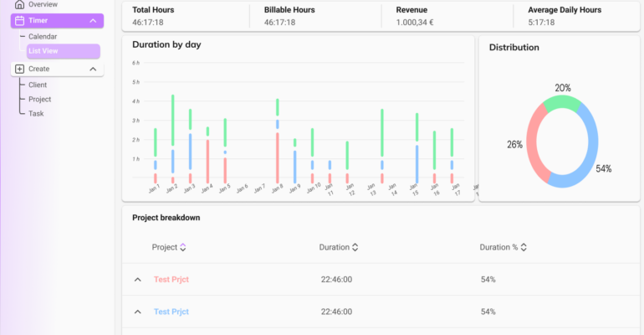Open the blue Test Prjct link
Viewport: 644px width, 335px height.
point(171,312)
